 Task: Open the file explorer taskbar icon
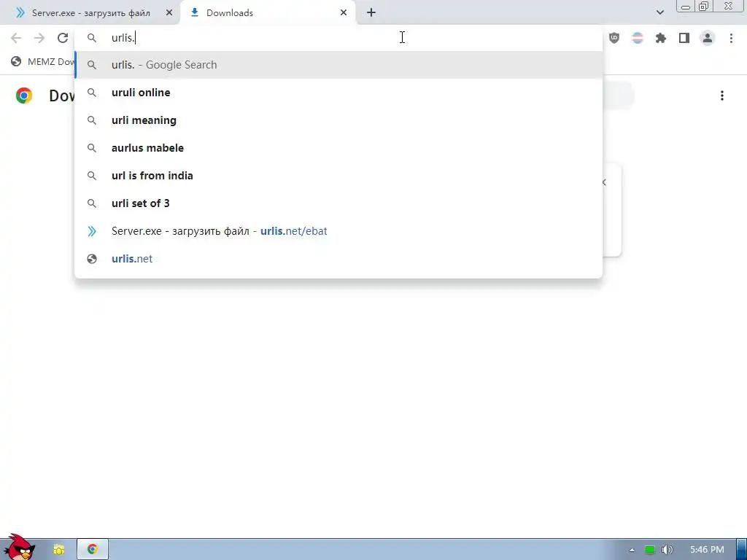point(58,550)
